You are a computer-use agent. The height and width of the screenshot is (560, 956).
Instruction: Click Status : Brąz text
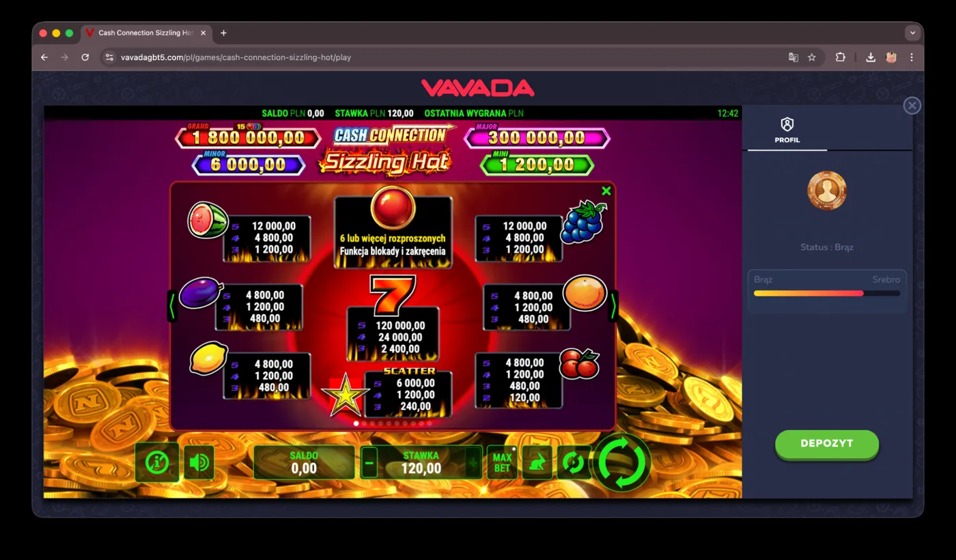(x=827, y=247)
